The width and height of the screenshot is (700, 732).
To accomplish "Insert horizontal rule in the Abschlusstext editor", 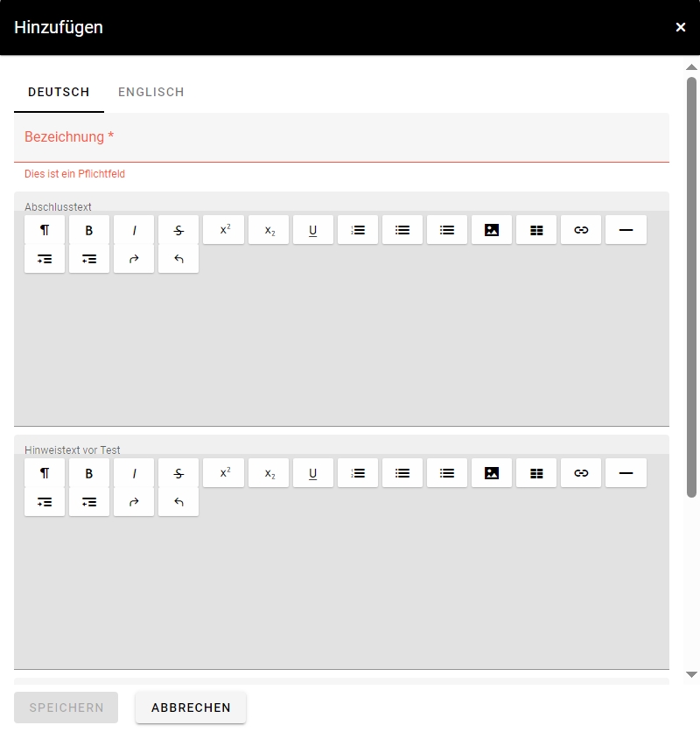I will pyautogui.click(x=626, y=230).
